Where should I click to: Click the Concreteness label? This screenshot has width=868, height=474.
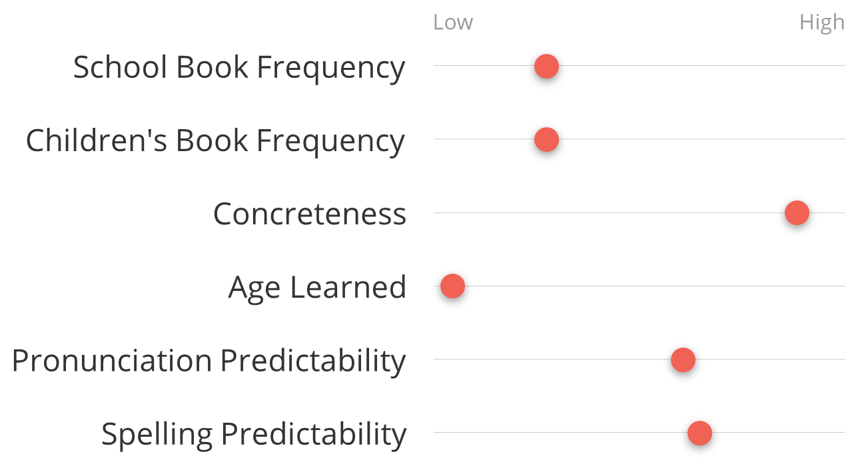point(310,214)
